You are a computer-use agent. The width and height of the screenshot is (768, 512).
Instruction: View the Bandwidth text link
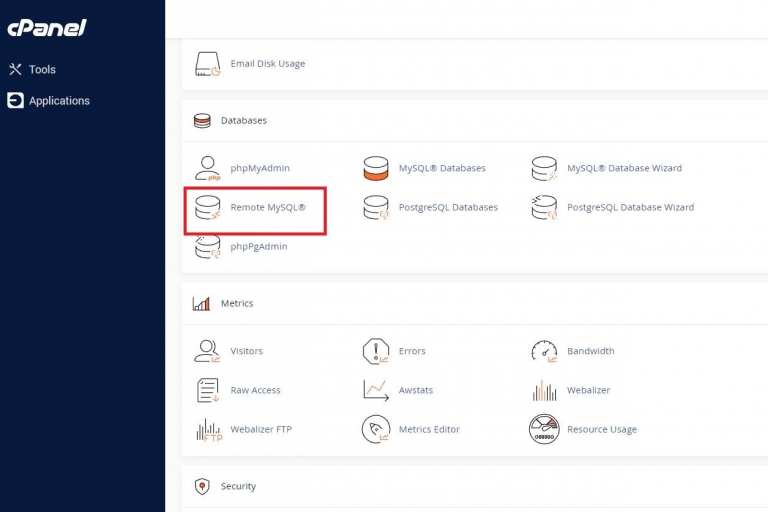(591, 351)
